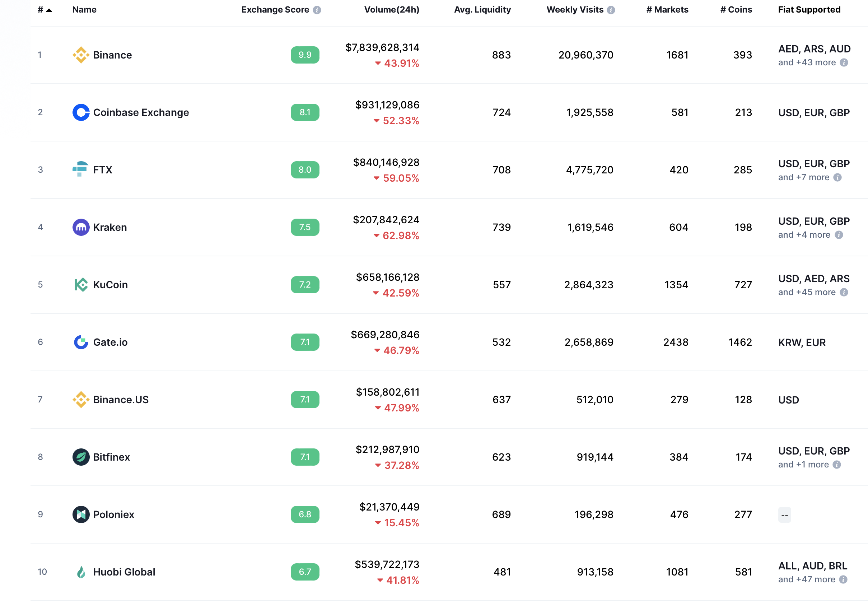Image resolution: width=868 pixels, height=601 pixels.
Task: Show Binance's +43 more fiat info icon
Action: click(x=844, y=62)
